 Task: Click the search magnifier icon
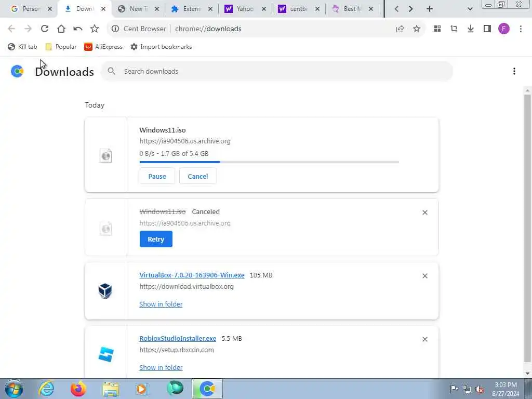coord(111,71)
